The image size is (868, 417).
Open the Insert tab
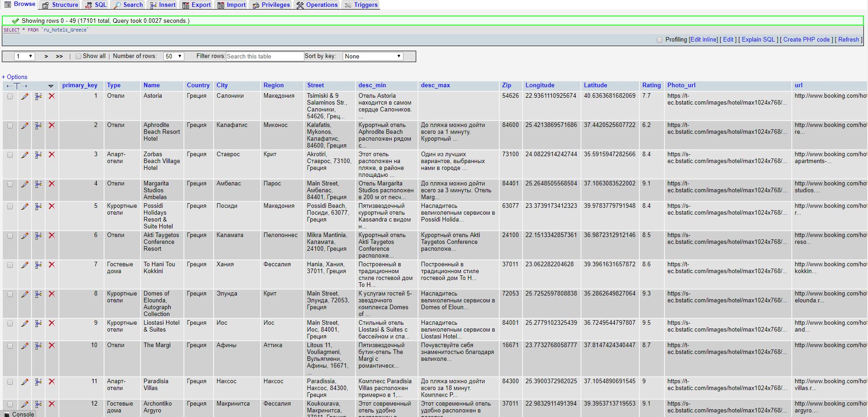click(163, 5)
